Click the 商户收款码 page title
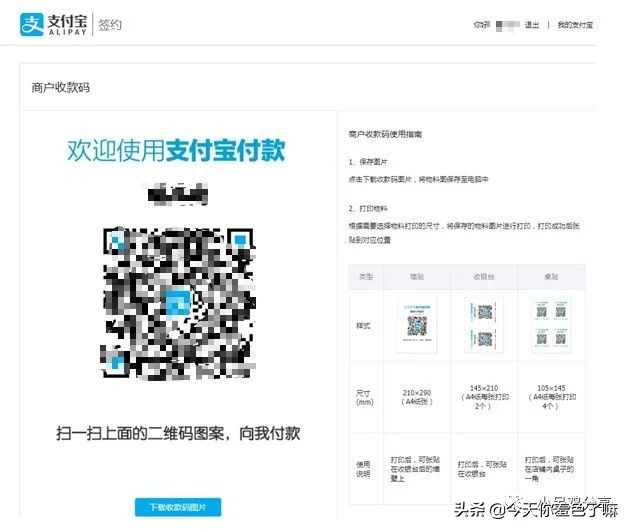Viewport: 632px width, 532px height. click(x=60, y=87)
